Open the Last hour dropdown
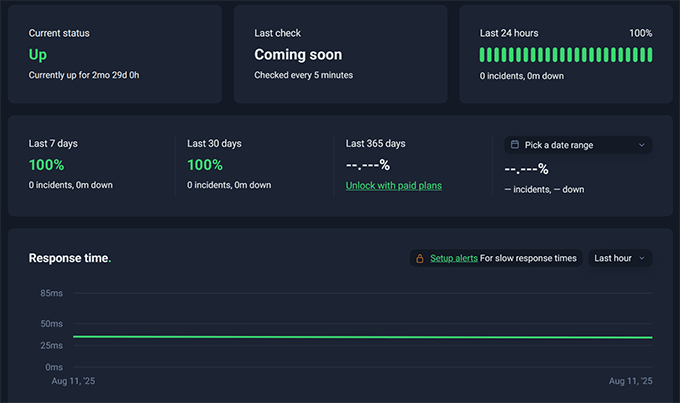This screenshot has width=680, height=403. click(619, 258)
